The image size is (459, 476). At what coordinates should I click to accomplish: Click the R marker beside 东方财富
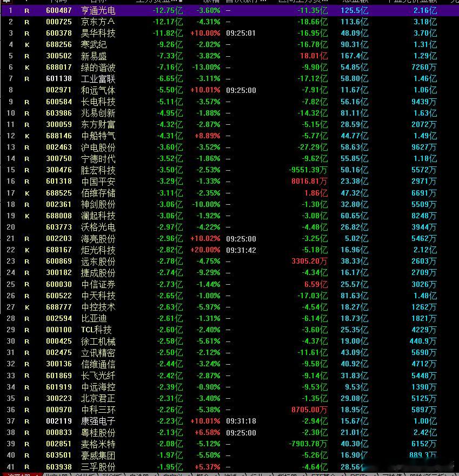pos(26,125)
